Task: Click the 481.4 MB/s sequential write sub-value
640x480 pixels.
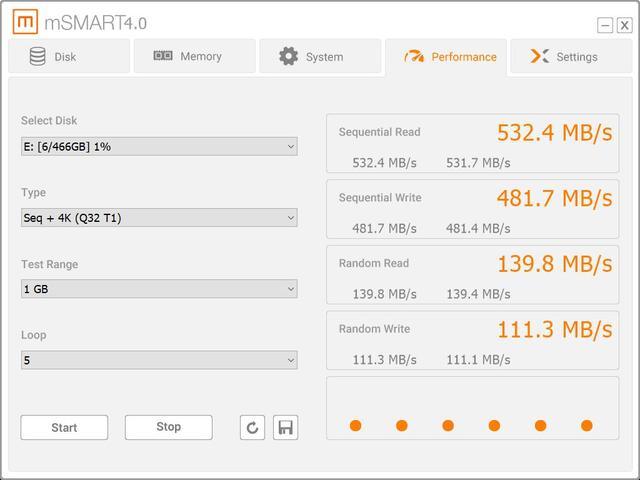Action: click(478, 229)
